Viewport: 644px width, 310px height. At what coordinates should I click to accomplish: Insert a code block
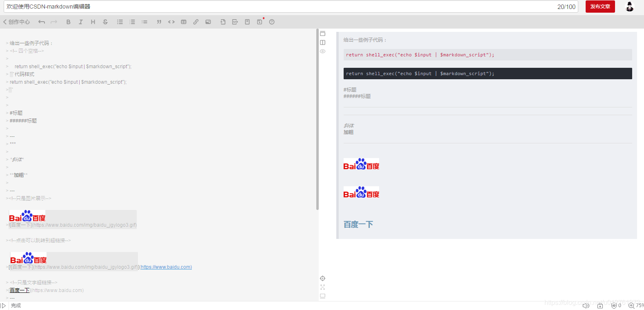click(171, 22)
